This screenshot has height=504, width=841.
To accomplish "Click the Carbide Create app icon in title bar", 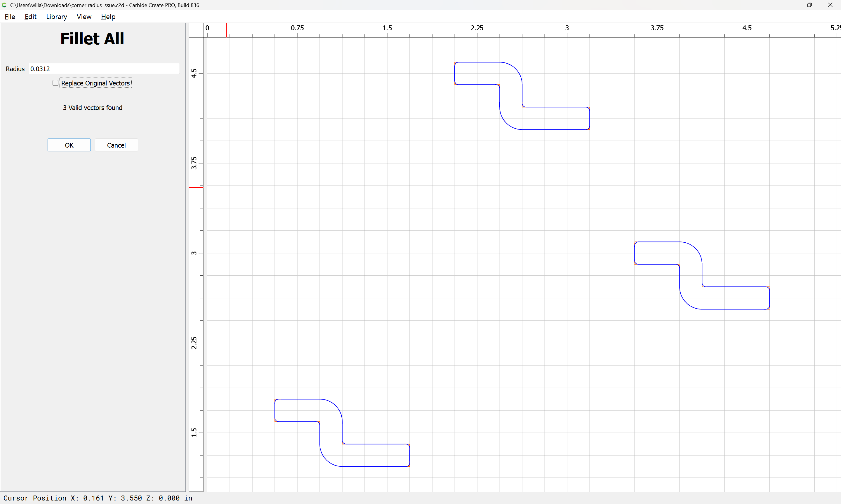I will coord(4,5).
